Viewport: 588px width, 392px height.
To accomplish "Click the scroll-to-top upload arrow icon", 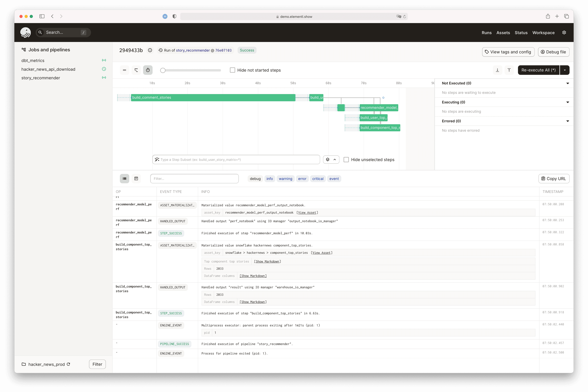I will pos(509,70).
